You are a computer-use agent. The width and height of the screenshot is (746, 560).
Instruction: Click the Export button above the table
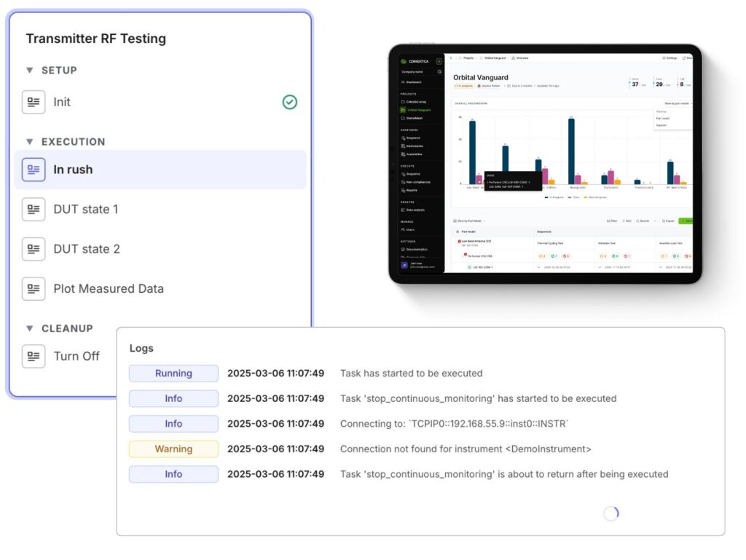pyautogui.click(x=669, y=221)
